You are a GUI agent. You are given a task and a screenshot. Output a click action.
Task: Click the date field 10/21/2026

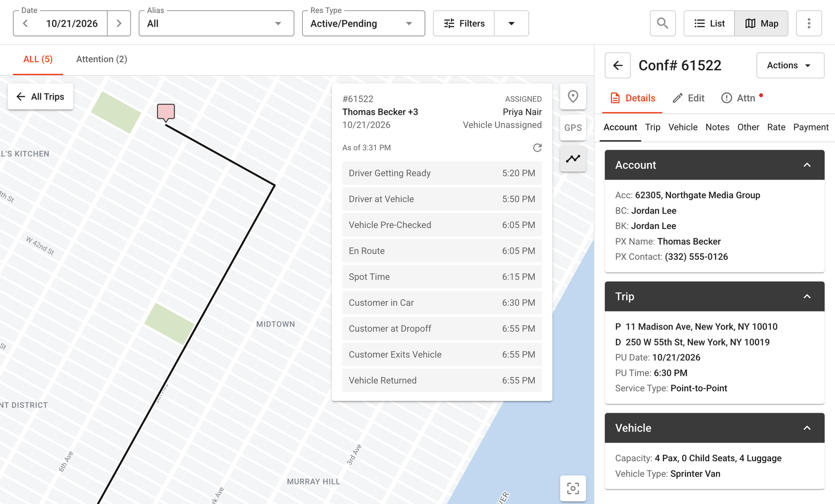(71, 23)
